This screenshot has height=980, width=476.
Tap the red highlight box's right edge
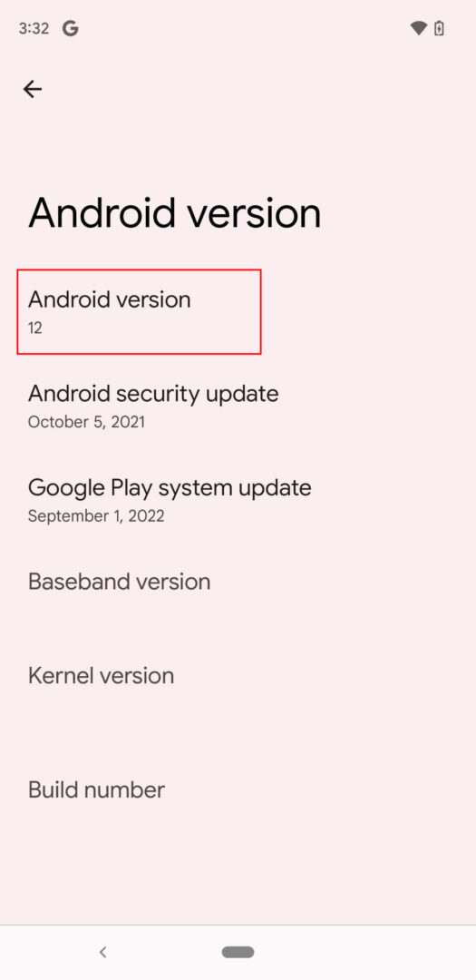260,312
